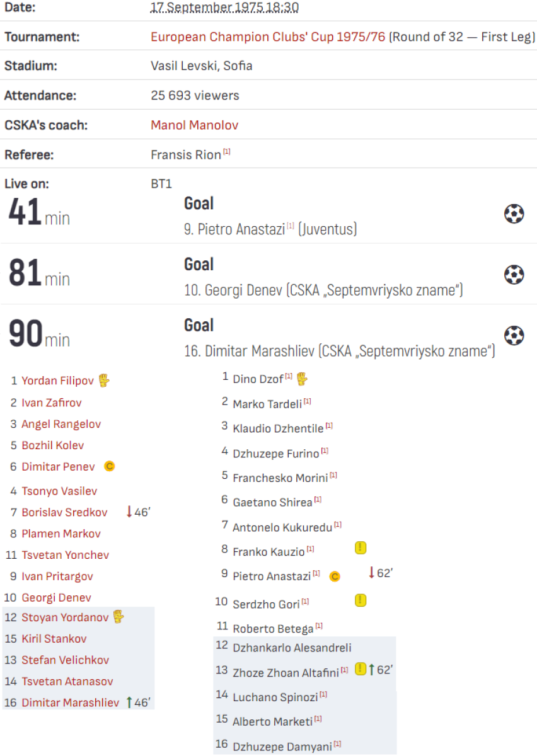This screenshot has width=537, height=756.
Task: Select Bozhil Kolev in the CSKA lineup
Action: pyautogui.click(x=53, y=445)
